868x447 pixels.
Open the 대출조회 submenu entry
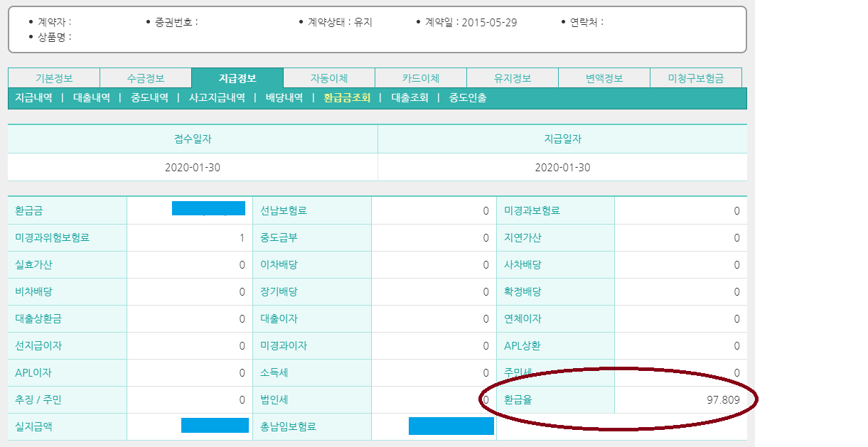(x=409, y=98)
